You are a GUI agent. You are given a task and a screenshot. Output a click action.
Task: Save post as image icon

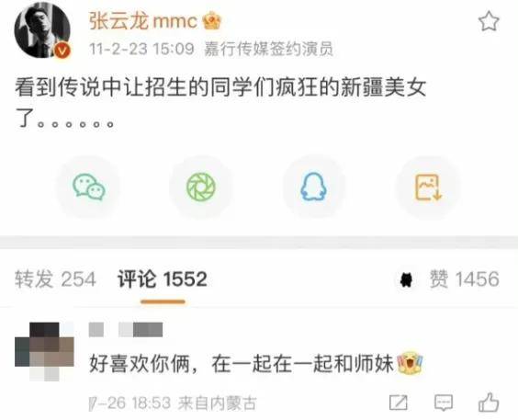coord(428,187)
